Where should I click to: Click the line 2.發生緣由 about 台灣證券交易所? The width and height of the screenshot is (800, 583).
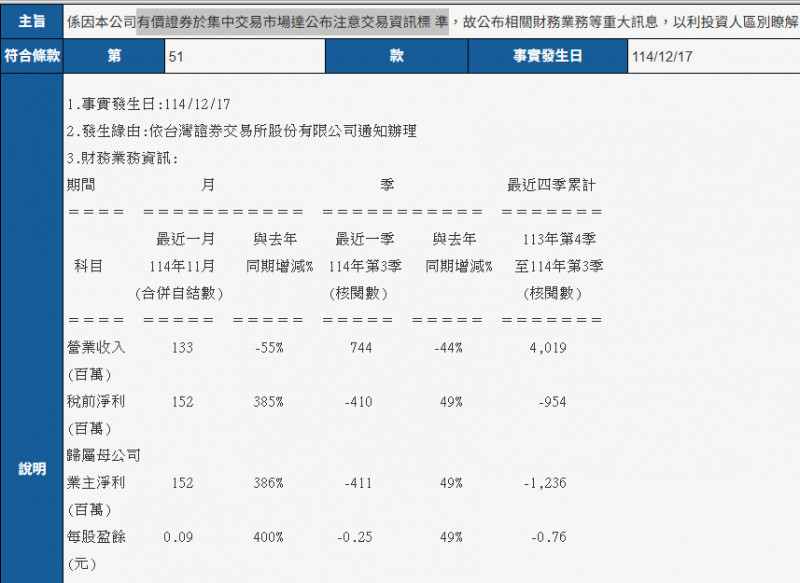pyautogui.click(x=240, y=131)
